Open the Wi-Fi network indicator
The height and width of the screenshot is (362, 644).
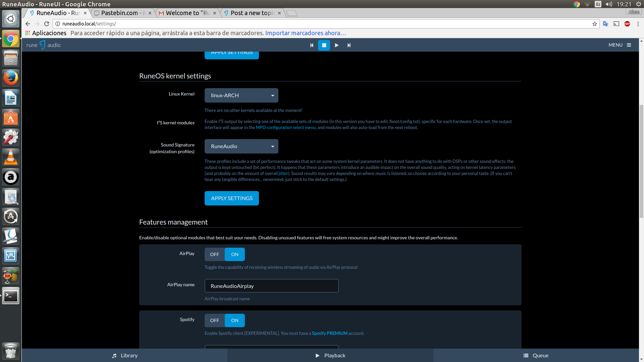(x=587, y=4)
